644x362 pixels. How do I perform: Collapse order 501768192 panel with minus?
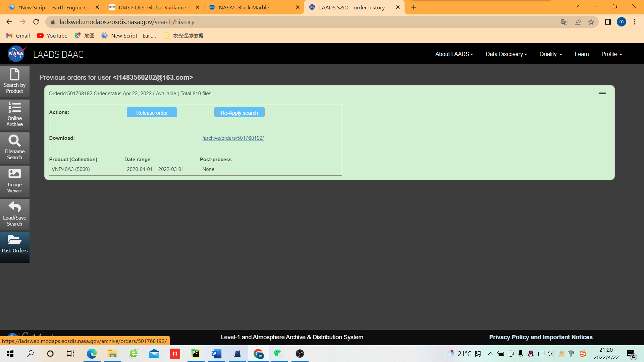602,94
